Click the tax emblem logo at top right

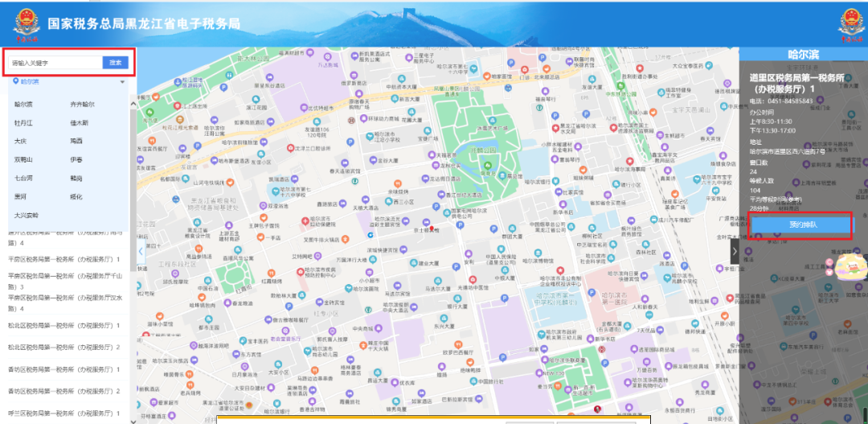pos(851,24)
